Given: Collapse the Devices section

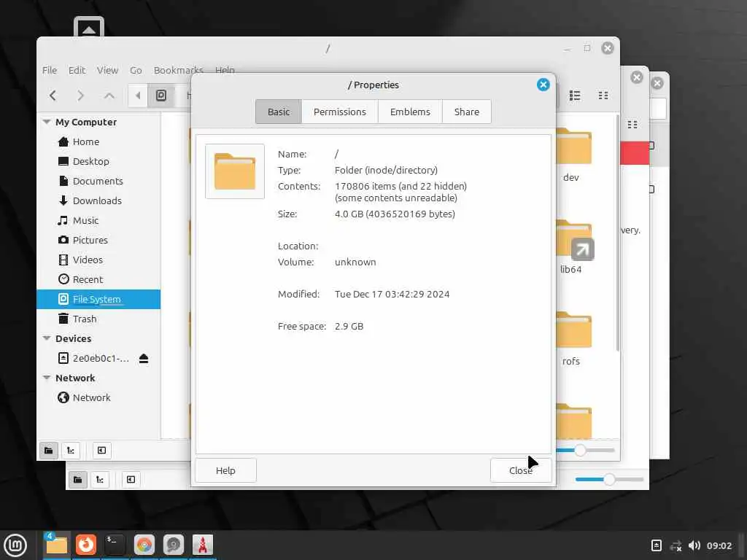Looking at the screenshot, I should 47,338.
